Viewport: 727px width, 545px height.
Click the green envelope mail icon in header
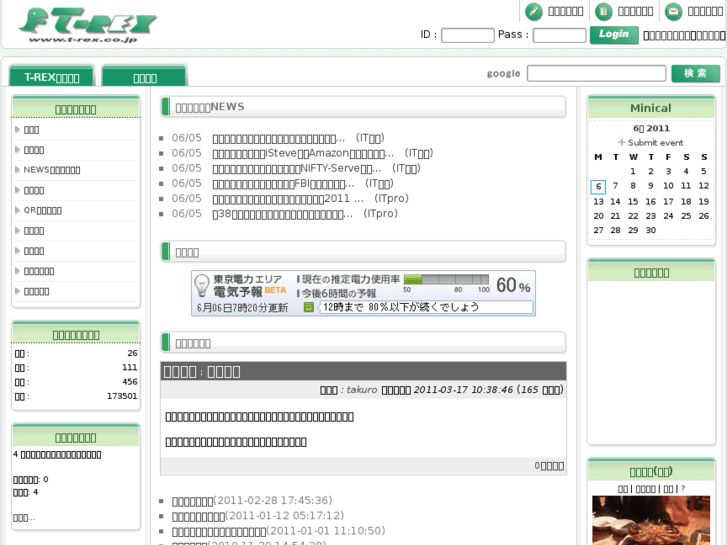coord(673,12)
